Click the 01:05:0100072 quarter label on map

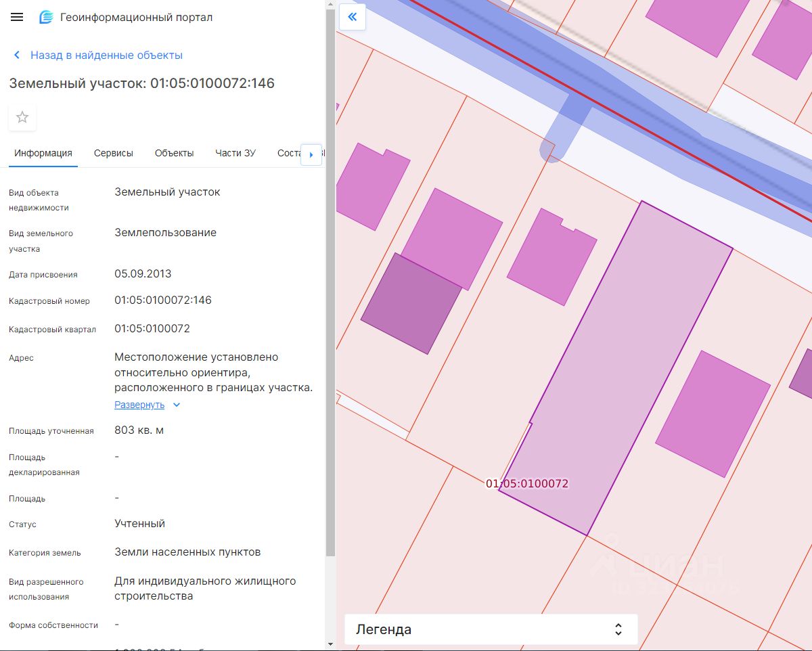click(527, 484)
